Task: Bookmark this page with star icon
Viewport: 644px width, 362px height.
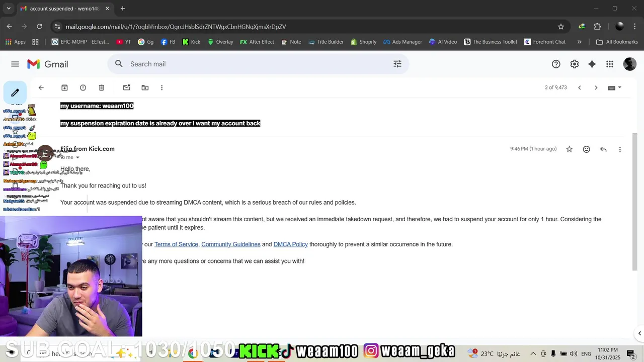Action: point(561,27)
